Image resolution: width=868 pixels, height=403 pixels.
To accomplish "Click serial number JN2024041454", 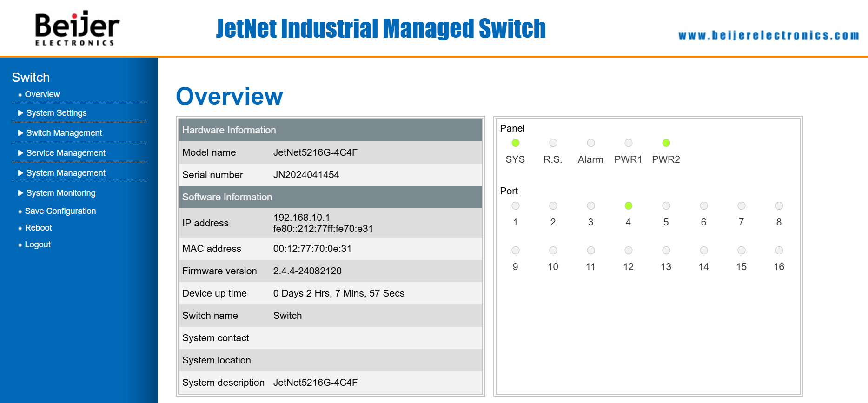I will [306, 175].
